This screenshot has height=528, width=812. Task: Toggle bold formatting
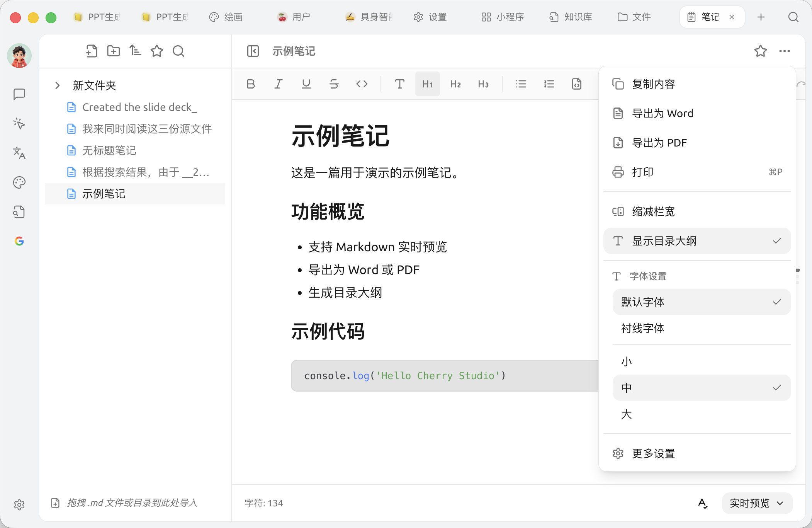point(251,84)
